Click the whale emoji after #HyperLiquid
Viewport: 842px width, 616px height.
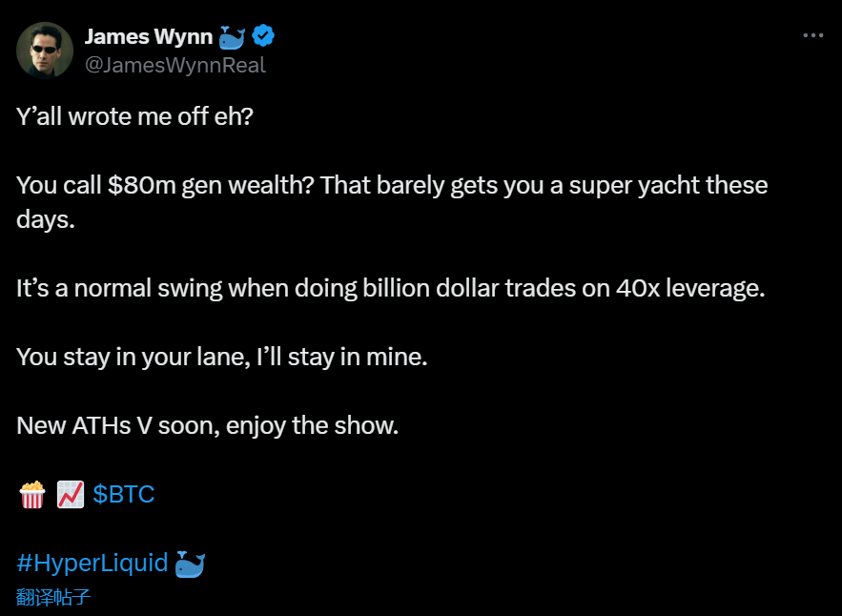coord(189,563)
